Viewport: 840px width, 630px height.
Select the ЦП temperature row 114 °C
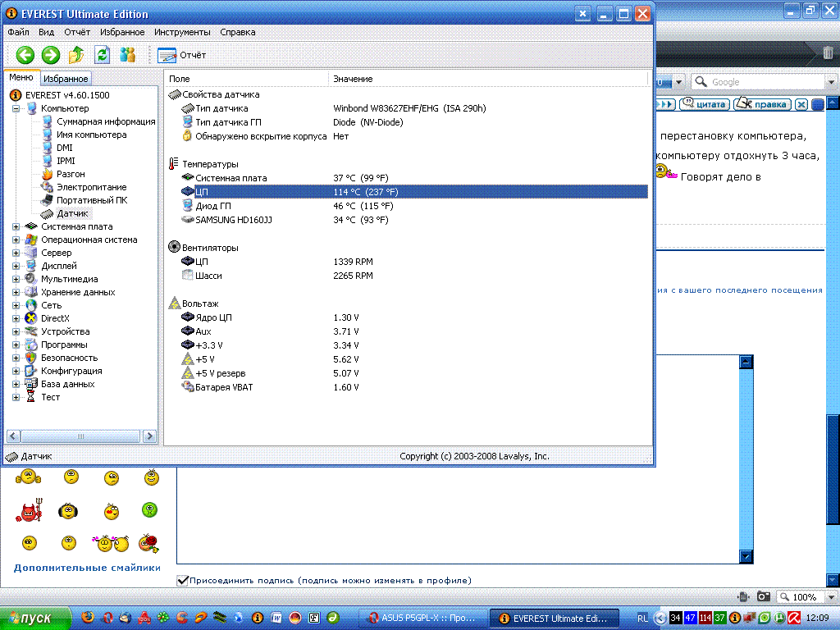(x=414, y=192)
